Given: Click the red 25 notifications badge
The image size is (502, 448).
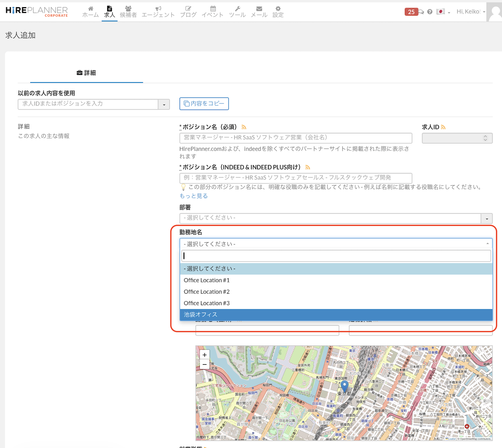Looking at the screenshot, I should (411, 12).
